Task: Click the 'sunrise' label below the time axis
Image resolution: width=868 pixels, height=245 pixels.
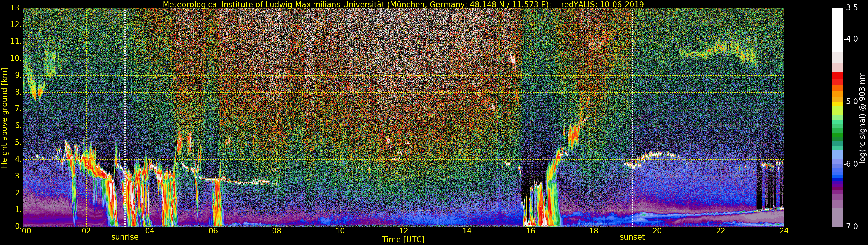Action: pos(125,237)
